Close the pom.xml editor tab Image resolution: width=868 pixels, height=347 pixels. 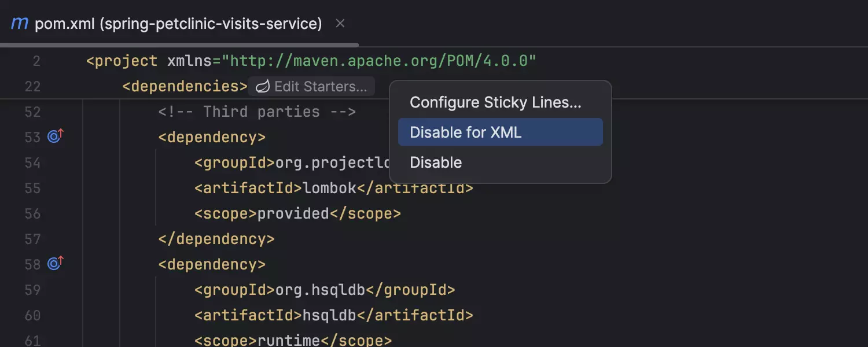[340, 24]
